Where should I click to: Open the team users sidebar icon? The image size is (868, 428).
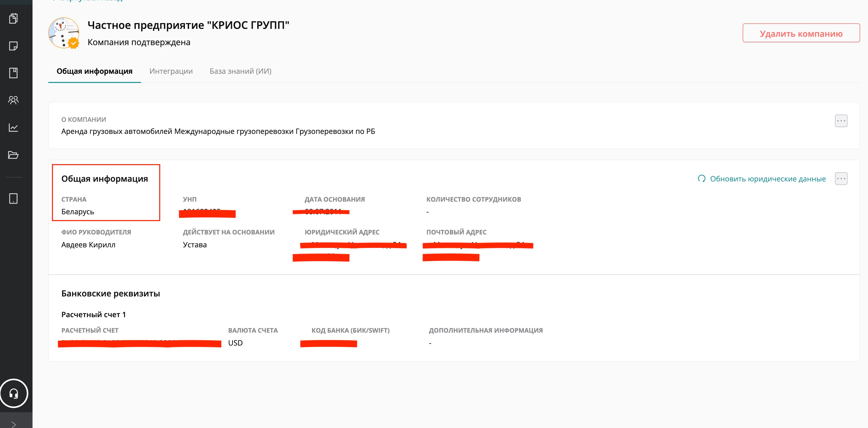[x=13, y=100]
